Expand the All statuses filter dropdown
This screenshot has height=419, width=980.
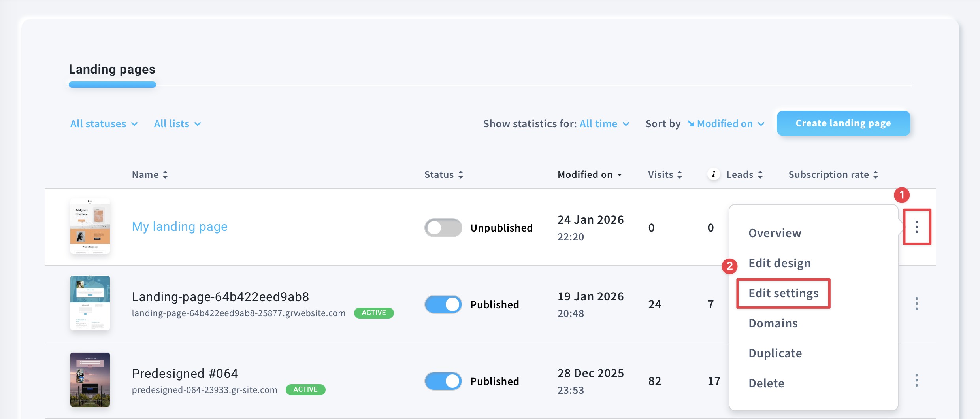pos(104,124)
